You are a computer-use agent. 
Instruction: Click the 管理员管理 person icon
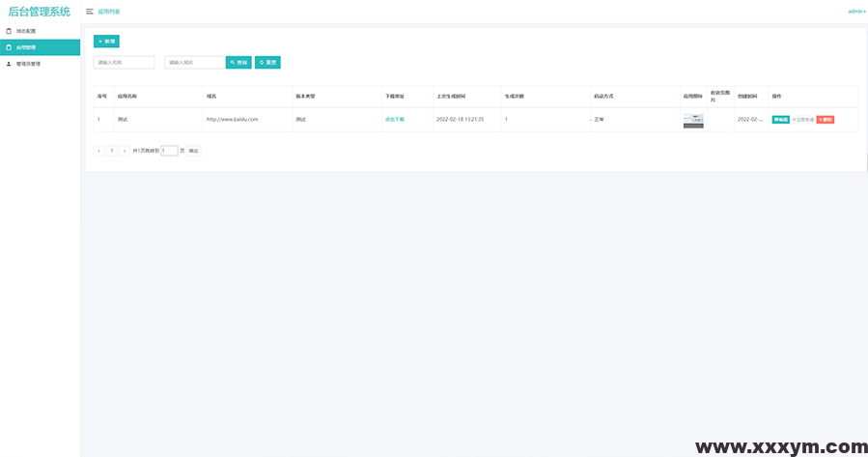click(x=10, y=64)
